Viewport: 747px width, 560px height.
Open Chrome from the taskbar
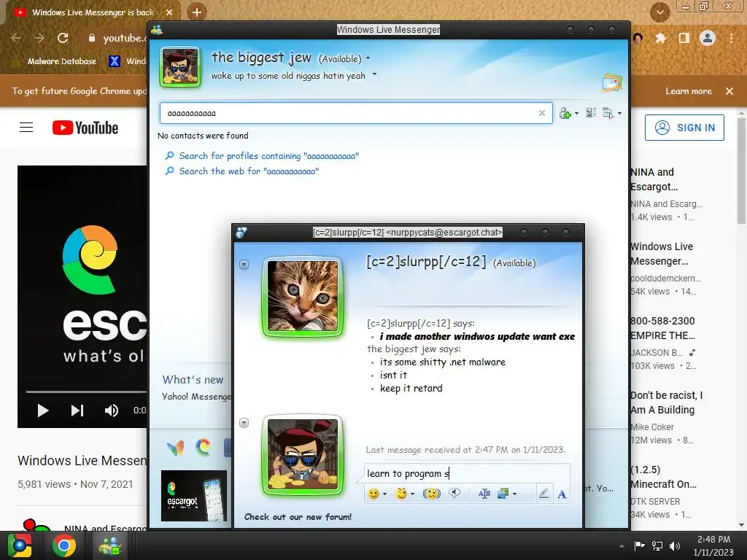(64, 545)
